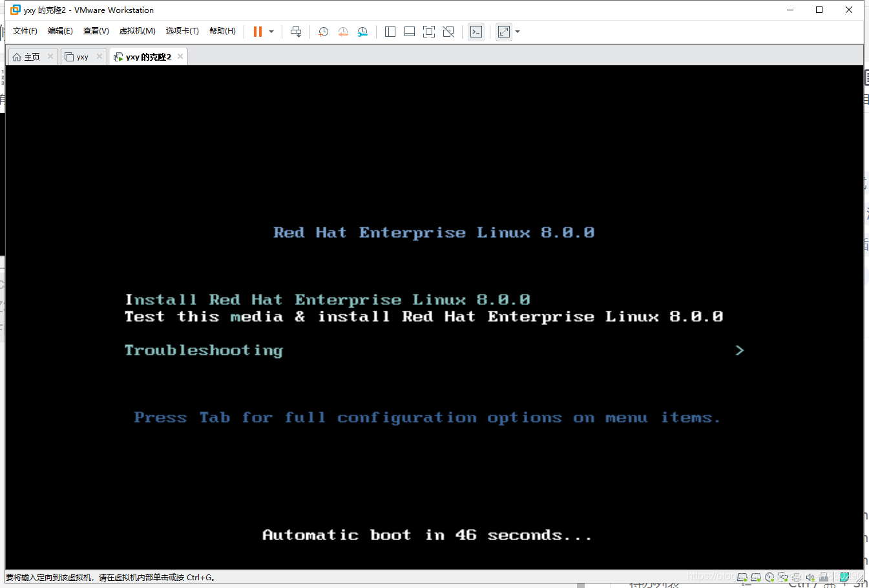Toggle the library sidebar panel icon

pyautogui.click(x=390, y=32)
